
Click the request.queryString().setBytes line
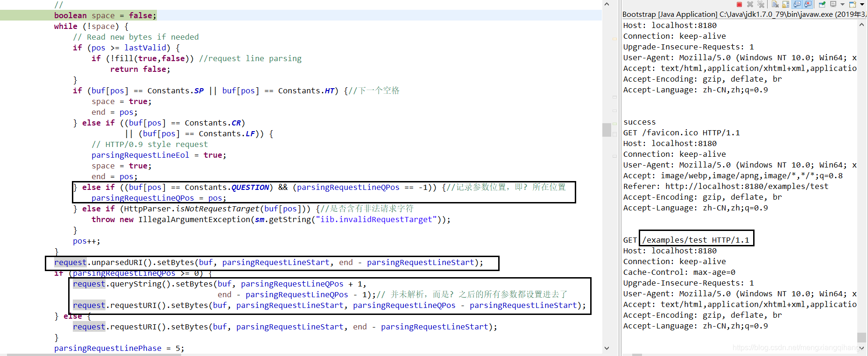click(220, 284)
